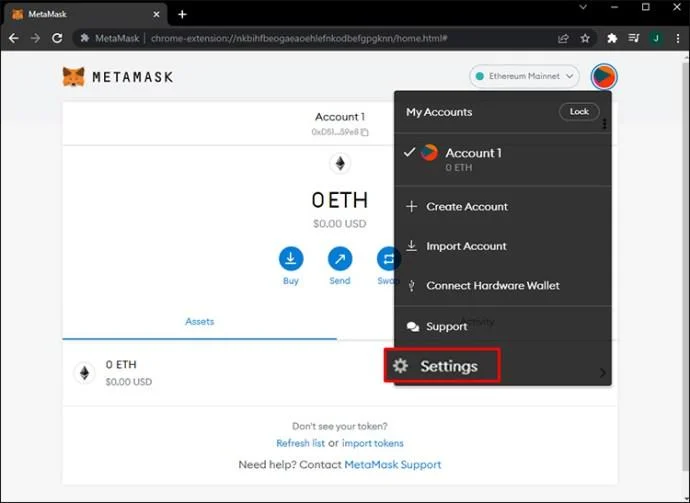Bookmark page with star icon
Viewport: 690px width, 503px height.
point(585,38)
